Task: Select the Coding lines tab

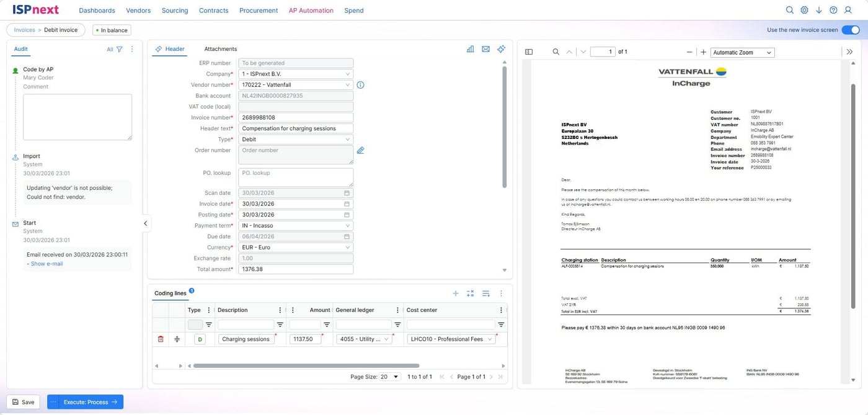Action: (x=170, y=293)
